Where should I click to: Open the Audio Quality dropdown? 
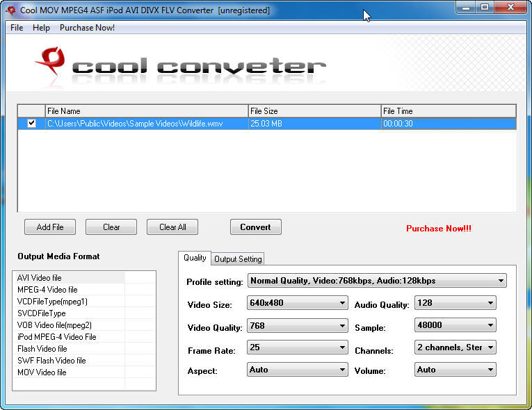(455, 303)
